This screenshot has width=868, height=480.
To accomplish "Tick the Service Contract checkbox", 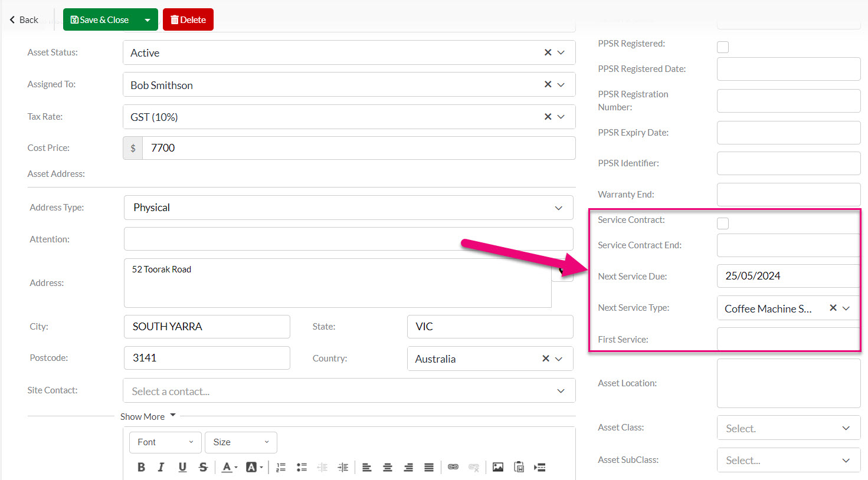I will pos(723,223).
